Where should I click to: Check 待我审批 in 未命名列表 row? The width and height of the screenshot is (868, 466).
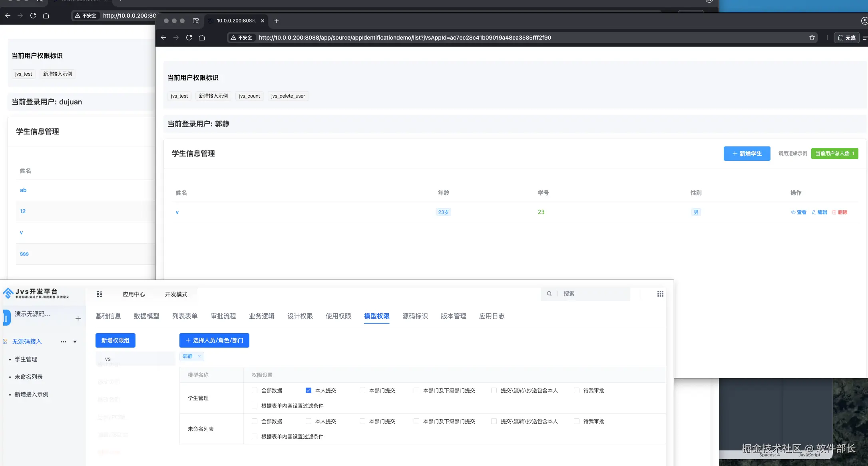click(x=577, y=421)
